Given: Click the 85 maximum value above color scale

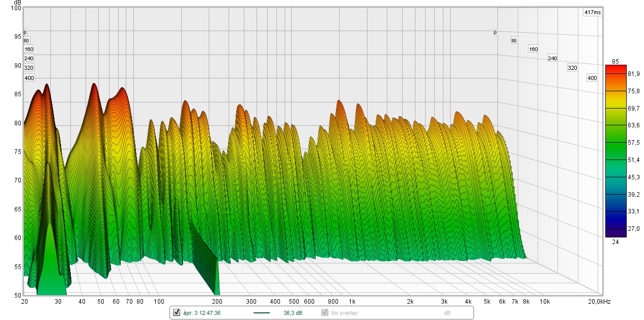Looking at the screenshot, I should 615,61.
